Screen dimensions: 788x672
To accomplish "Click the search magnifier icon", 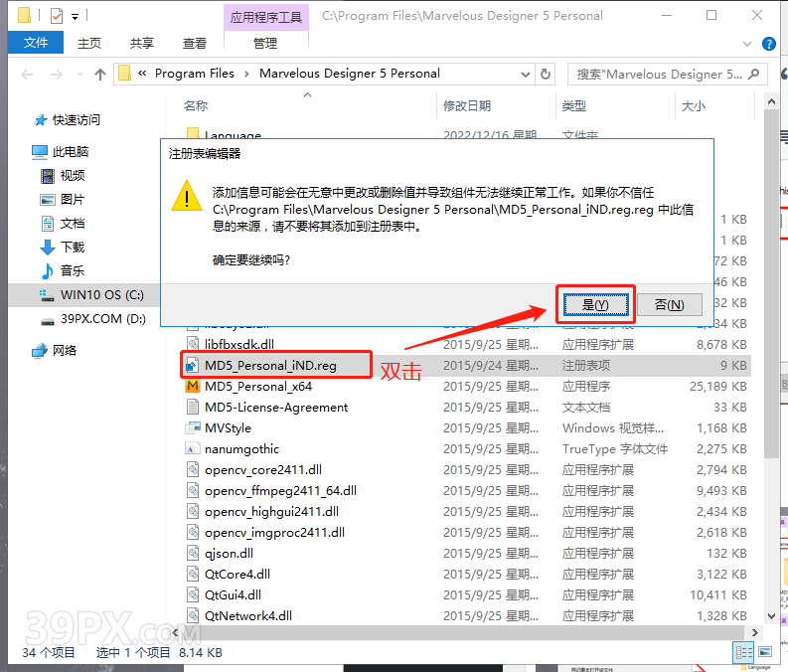I will click(754, 75).
